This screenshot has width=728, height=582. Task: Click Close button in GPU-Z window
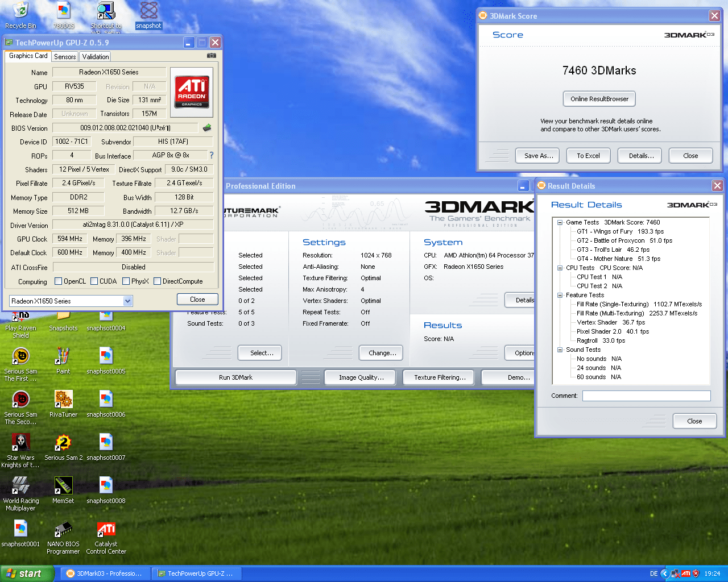(x=197, y=300)
